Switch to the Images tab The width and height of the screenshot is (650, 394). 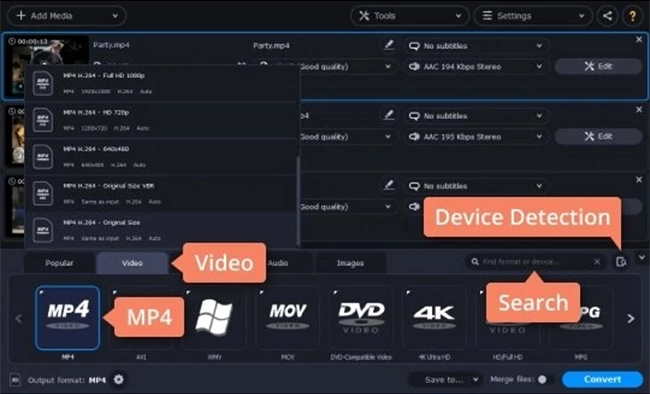pyautogui.click(x=350, y=263)
